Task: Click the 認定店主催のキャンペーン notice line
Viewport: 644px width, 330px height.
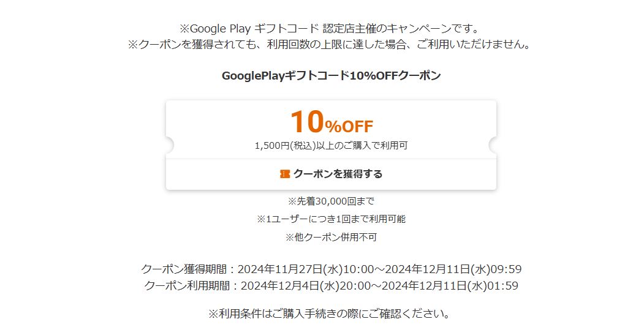Action: point(331,29)
